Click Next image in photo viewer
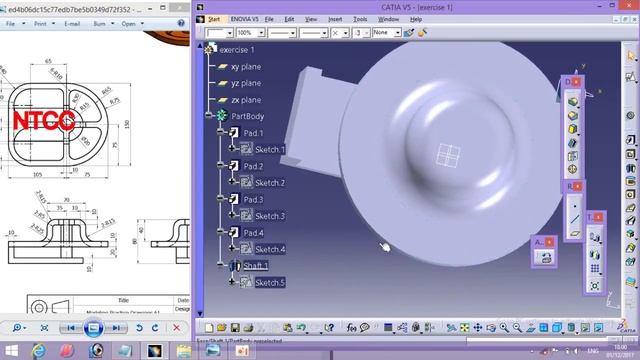Viewport: 640px width, 360px height. 116,328
